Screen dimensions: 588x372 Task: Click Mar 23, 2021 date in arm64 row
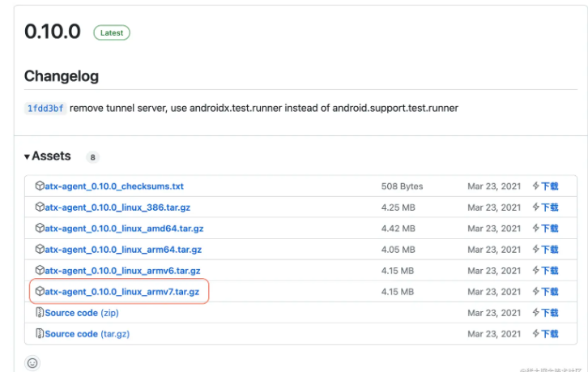[494, 250]
